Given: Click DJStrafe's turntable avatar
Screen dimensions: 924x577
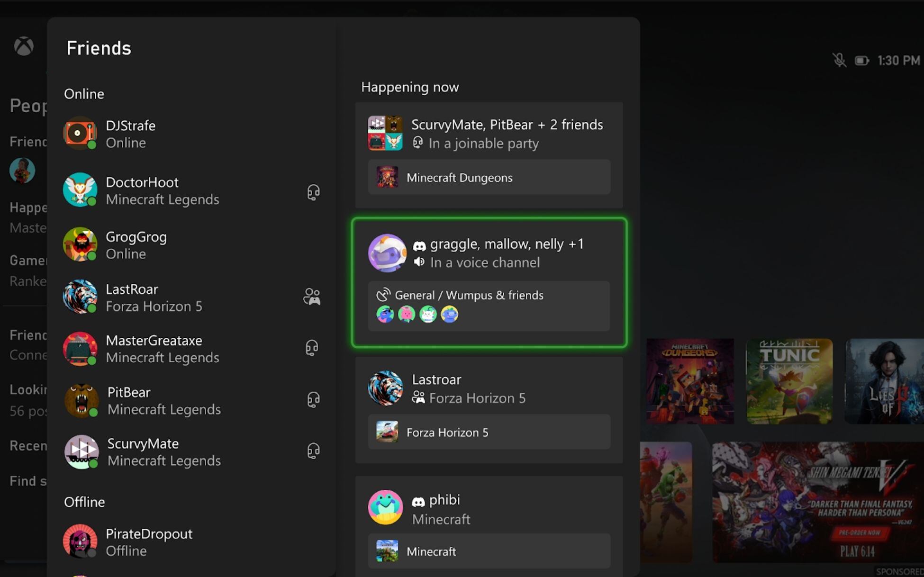Looking at the screenshot, I should point(80,133).
